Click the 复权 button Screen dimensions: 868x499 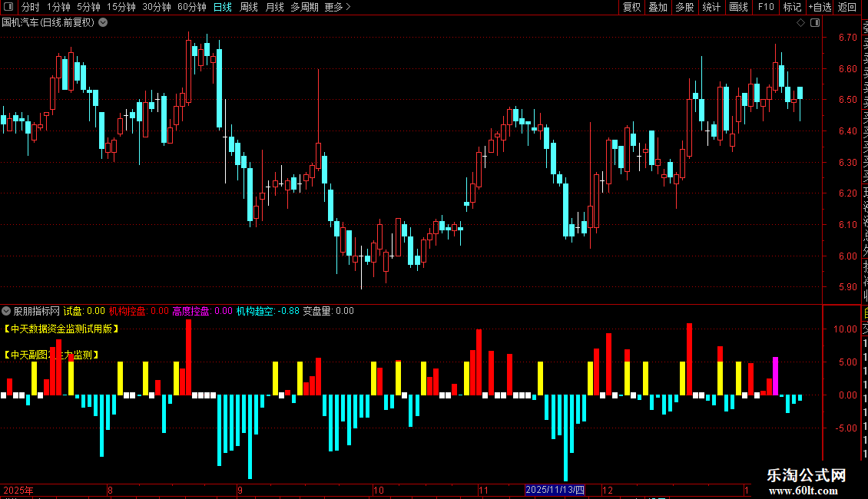point(631,7)
